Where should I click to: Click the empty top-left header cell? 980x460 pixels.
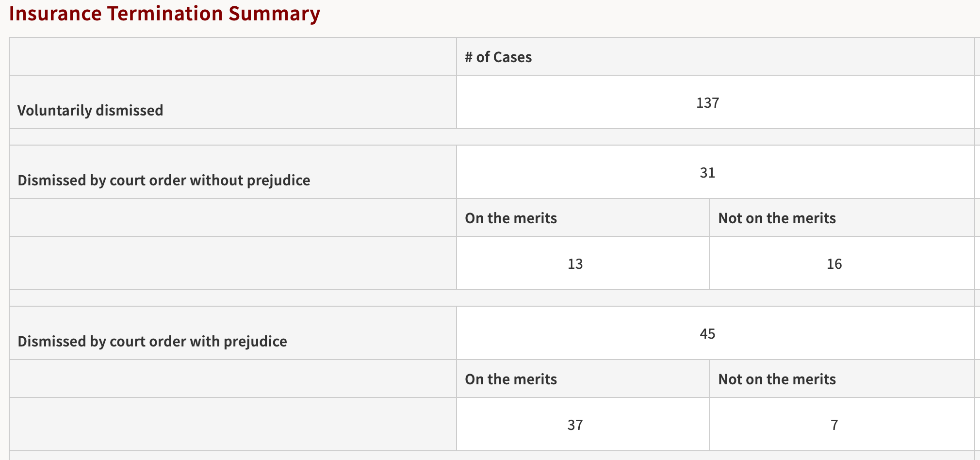click(233, 56)
